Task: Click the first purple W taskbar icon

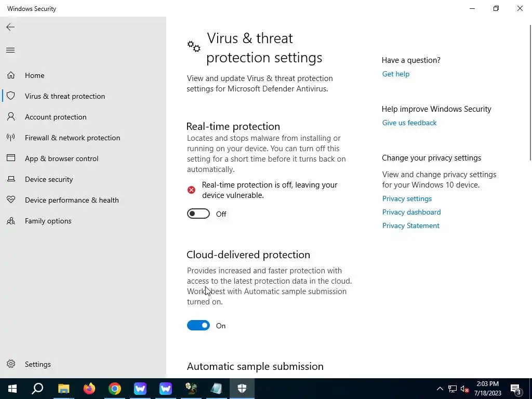Action: 140,389
